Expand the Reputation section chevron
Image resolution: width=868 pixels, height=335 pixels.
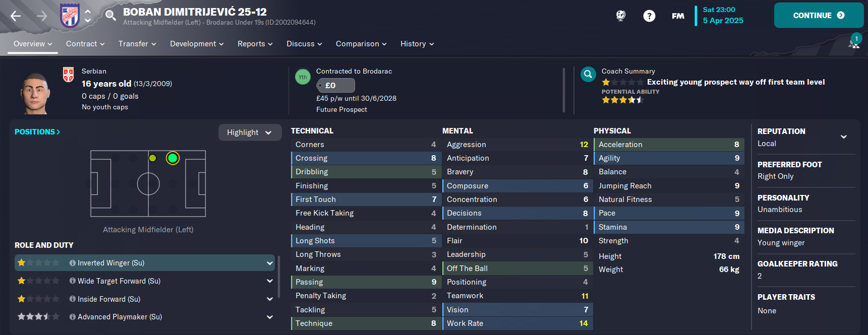pyautogui.click(x=844, y=137)
